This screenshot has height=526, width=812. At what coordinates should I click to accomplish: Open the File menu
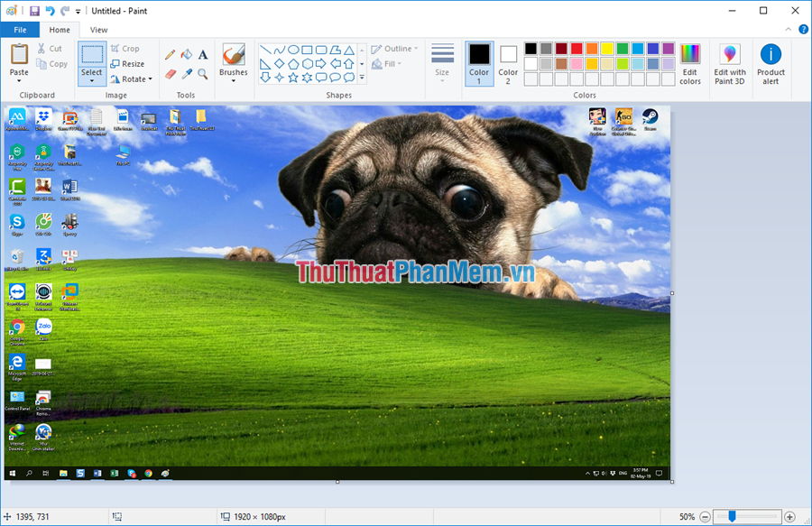[20, 29]
